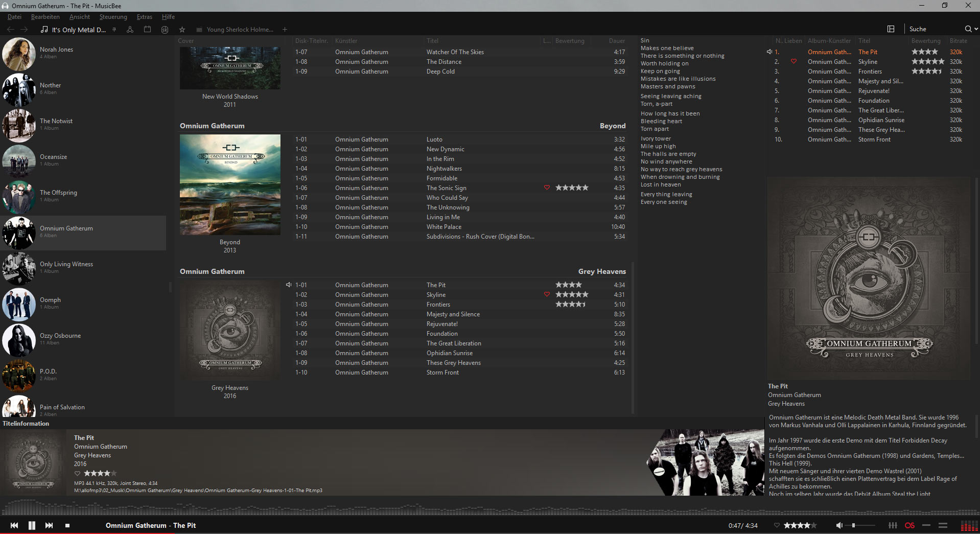The height and width of the screenshot is (534, 980).
Task: Toggle the panel layout icon
Action: click(891, 29)
